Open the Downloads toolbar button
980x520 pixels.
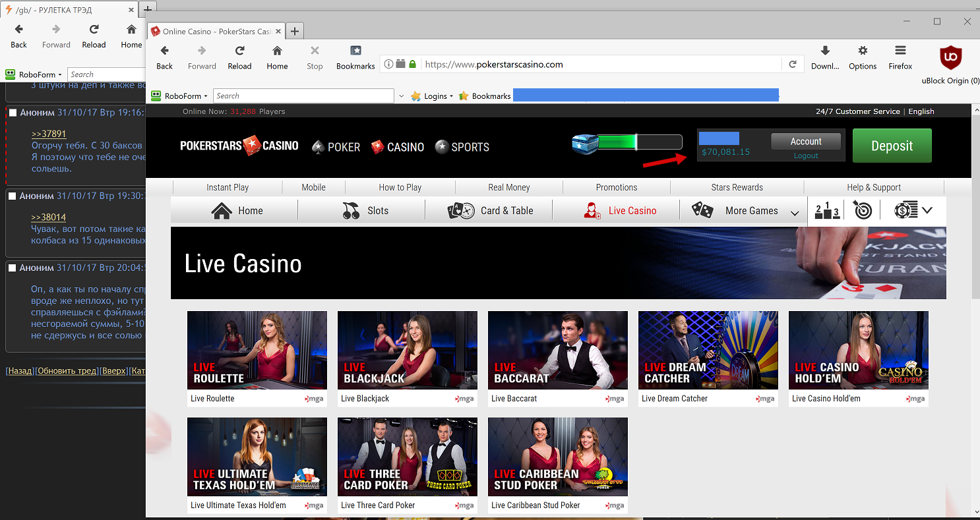(x=825, y=57)
